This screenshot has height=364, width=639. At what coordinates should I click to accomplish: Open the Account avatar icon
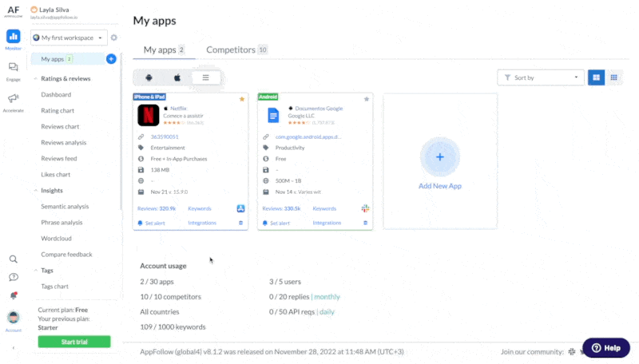14,317
